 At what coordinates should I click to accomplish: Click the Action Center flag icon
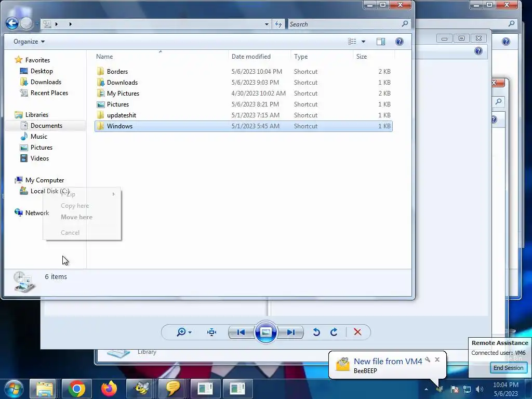point(455,389)
